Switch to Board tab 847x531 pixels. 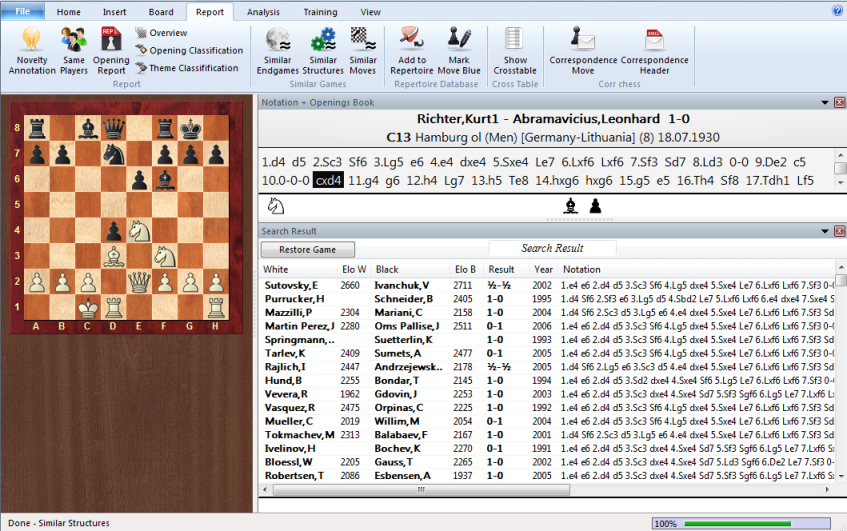(x=161, y=12)
